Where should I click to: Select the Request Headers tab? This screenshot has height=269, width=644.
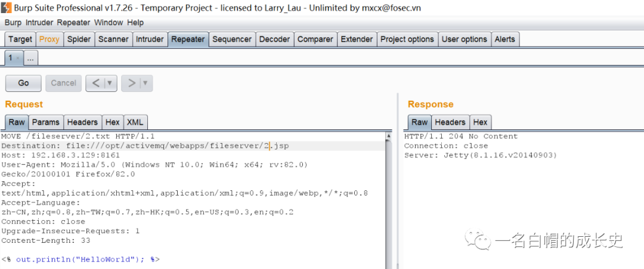(82, 122)
